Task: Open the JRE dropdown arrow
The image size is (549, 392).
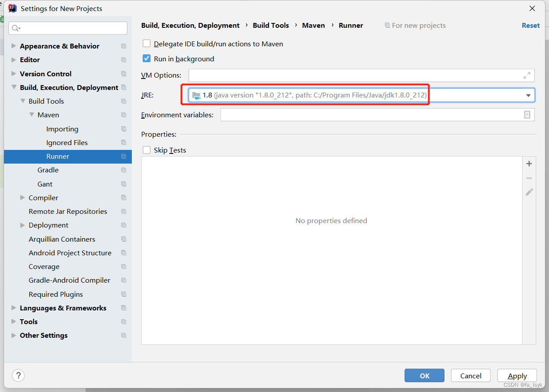Action: (528, 95)
